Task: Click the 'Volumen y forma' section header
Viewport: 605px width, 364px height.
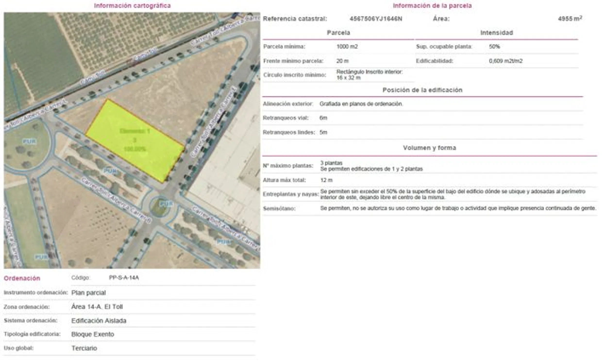Action: (429, 148)
